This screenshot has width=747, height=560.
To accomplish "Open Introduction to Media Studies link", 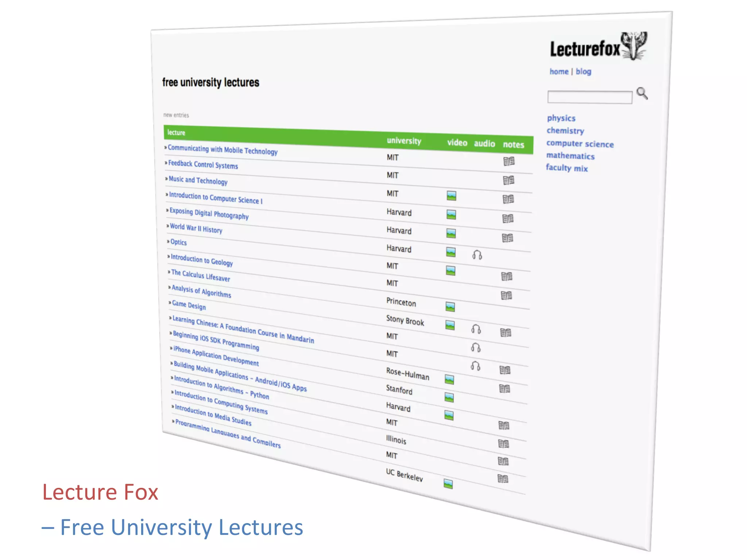I will [213, 415].
